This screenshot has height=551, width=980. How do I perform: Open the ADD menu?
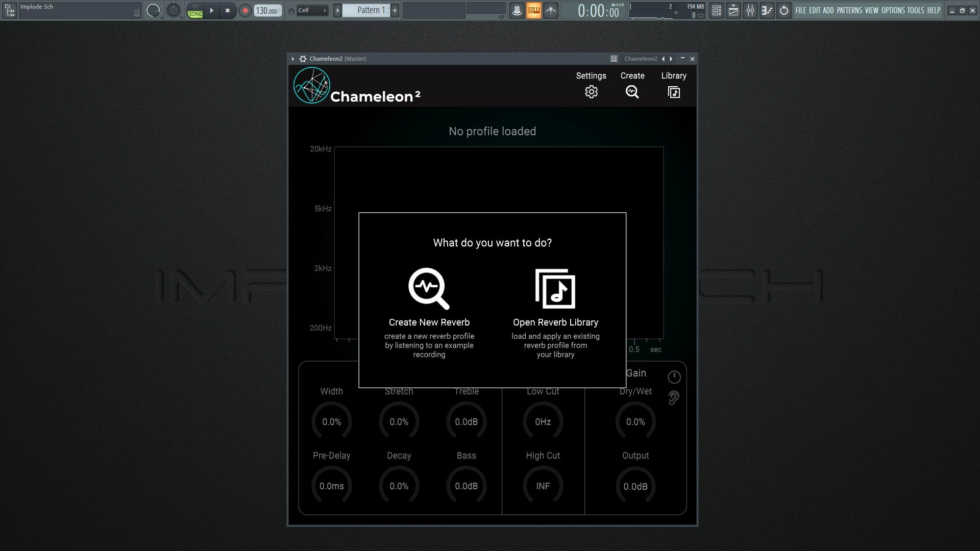[x=828, y=10]
